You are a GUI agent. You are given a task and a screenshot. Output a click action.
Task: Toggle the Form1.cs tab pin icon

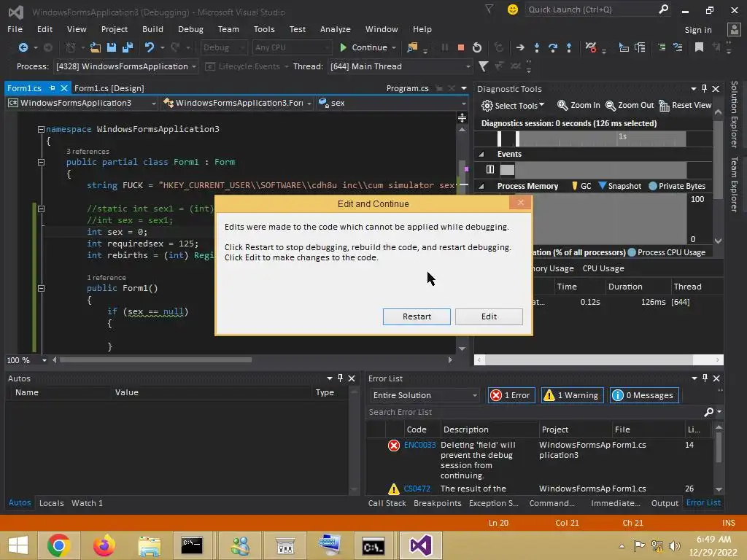(52, 88)
